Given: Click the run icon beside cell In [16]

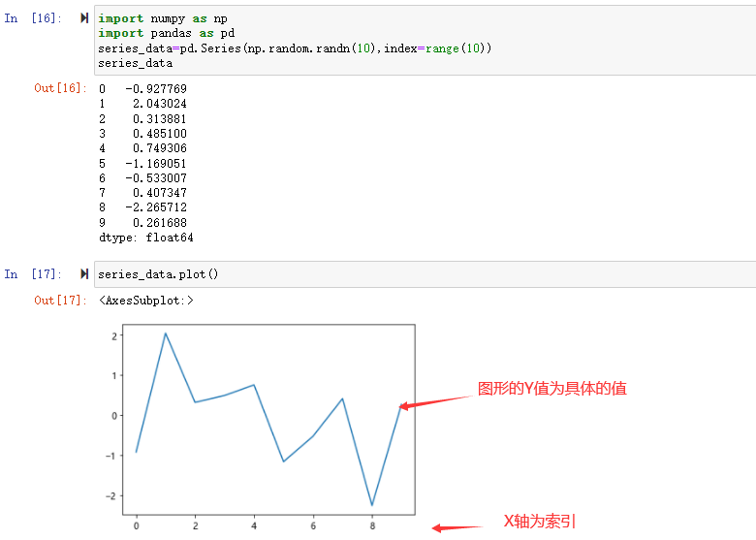Looking at the screenshot, I should [84, 18].
